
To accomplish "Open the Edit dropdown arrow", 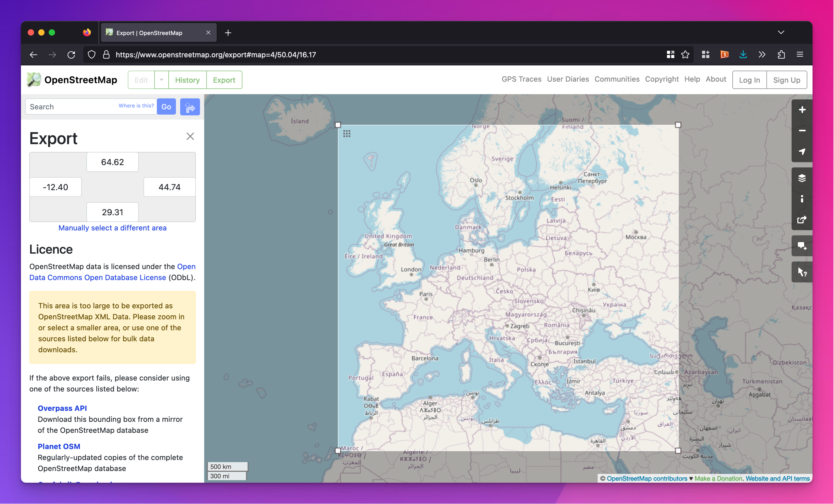I will tap(161, 80).
